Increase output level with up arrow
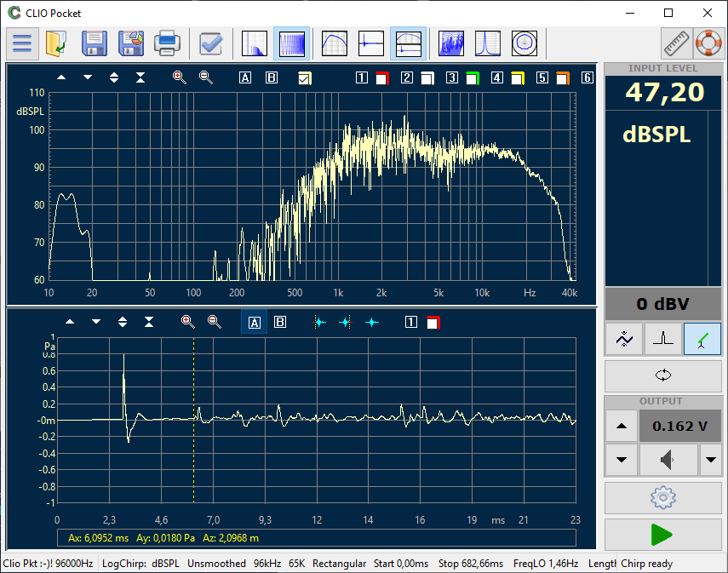 621,426
